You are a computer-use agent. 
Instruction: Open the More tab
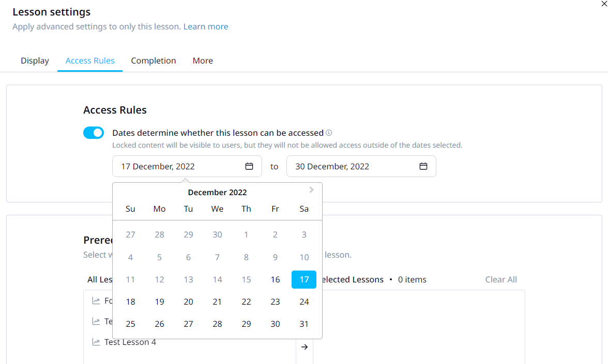click(x=203, y=60)
